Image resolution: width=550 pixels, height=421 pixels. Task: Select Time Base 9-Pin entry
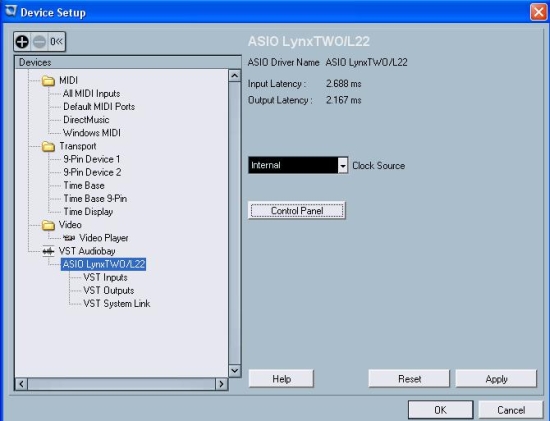click(95, 199)
